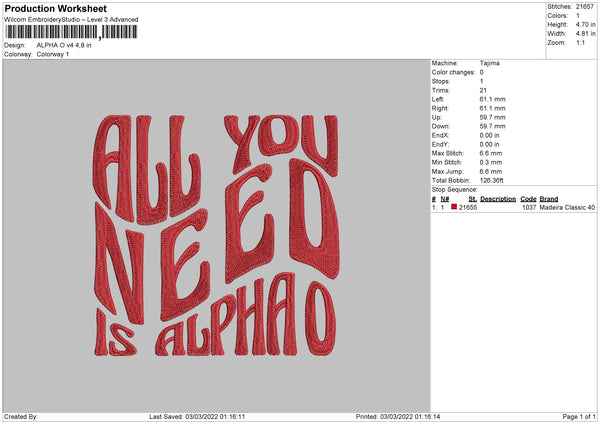Click the EndX value 0.00 in
This screenshot has height=424, width=600.
click(x=489, y=135)
